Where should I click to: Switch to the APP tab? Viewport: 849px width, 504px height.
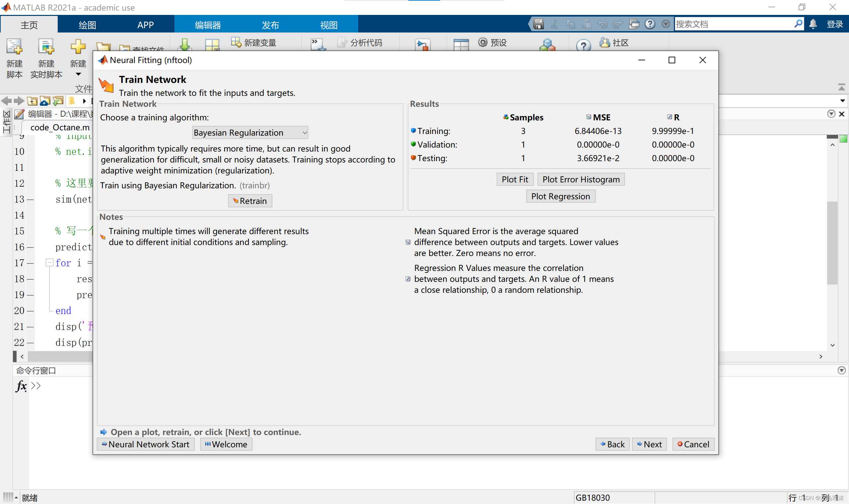click(145, 25)
